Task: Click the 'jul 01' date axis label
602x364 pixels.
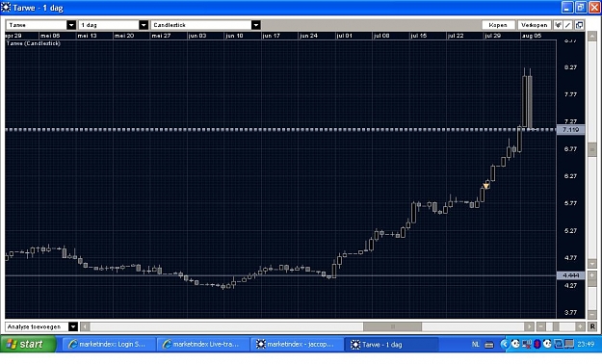Action: coord(344,36)
